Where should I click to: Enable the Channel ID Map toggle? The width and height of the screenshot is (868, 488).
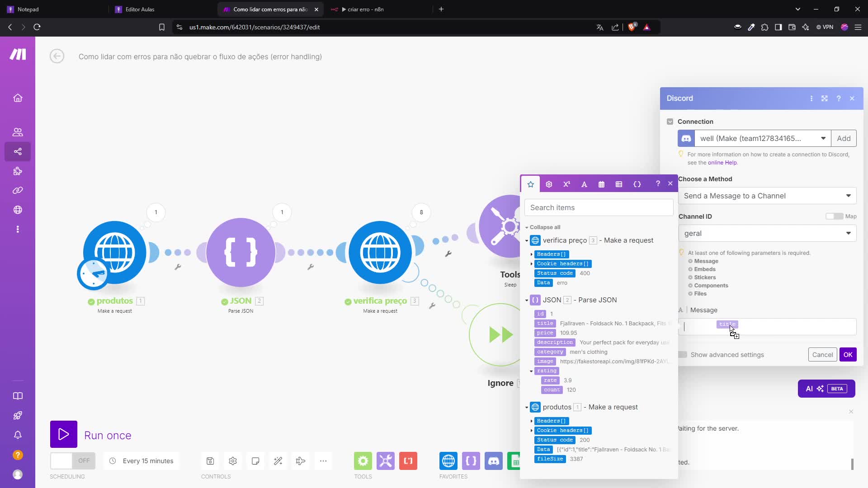(x=834, y=216)
